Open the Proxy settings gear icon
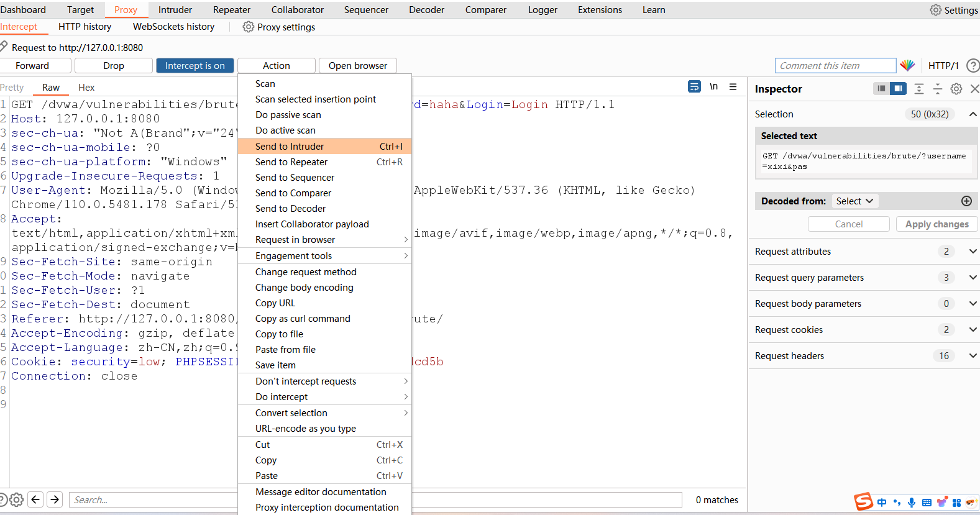 [249, 27]
